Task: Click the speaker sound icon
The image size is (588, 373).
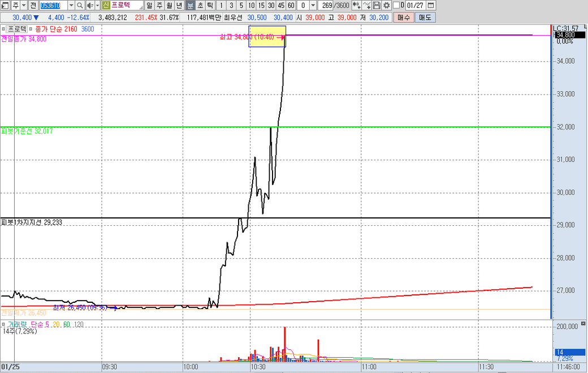Action: coord(90,5)
